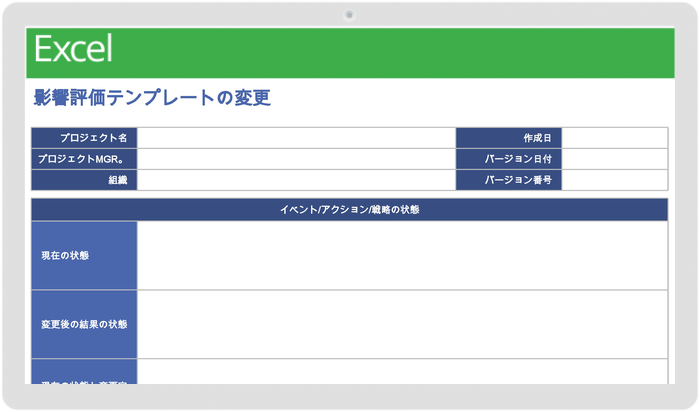Click the バージョン番号 label cell
The height and width of the screenshot is (412, 700).
[x=509, y=180]
